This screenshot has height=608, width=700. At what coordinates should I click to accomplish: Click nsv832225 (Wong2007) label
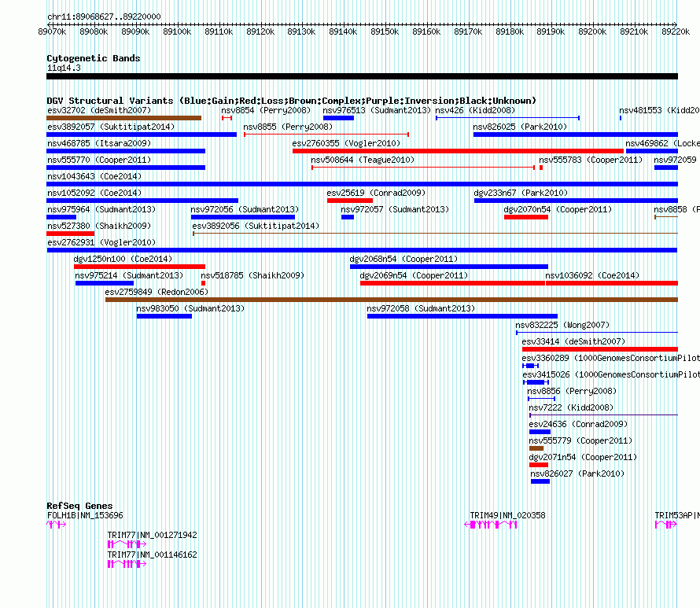(x=562, y=325)
